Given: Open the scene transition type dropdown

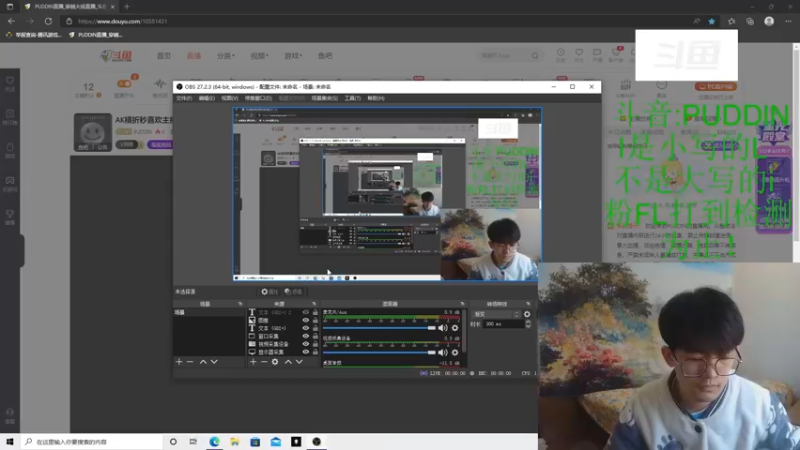Looking at the screenshot, I should point(496,314).
